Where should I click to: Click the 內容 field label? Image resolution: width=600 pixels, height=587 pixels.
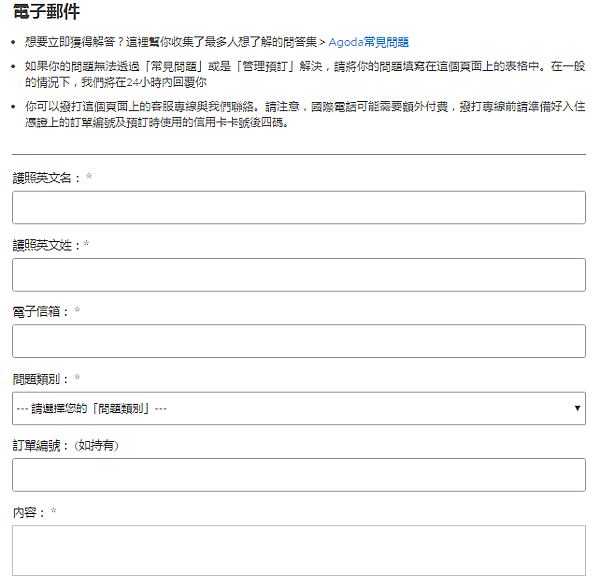coord(28,512)
